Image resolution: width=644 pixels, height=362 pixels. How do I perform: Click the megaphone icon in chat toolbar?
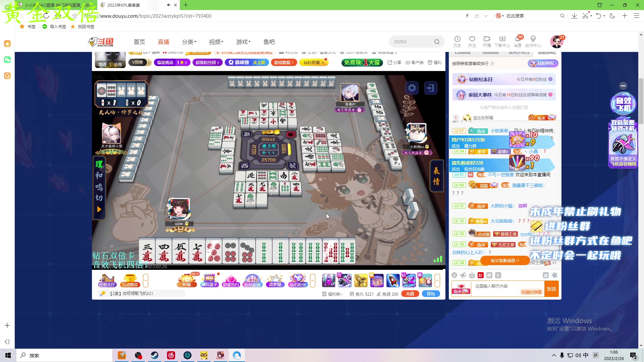tap(463, 275)
